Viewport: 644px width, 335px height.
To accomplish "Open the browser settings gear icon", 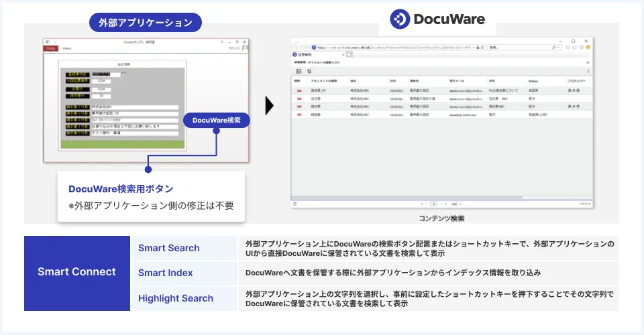I will 581,48.
